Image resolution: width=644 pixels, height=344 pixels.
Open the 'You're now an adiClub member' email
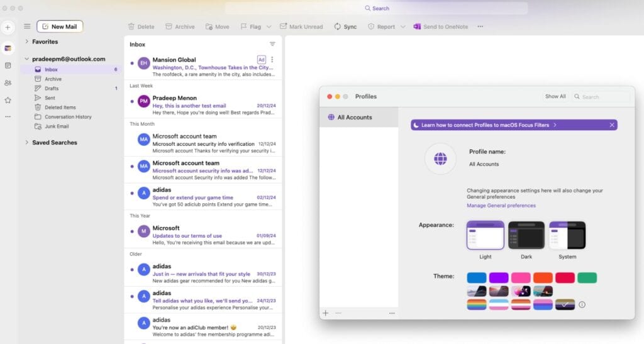tap(203, 327)
